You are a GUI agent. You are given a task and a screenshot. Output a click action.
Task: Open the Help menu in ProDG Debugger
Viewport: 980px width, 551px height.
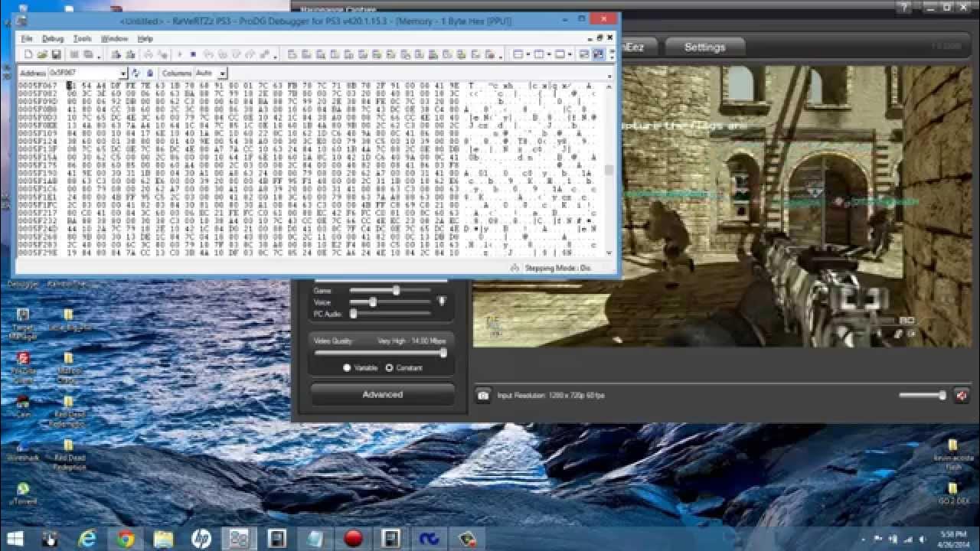click(x=145, y=38)
